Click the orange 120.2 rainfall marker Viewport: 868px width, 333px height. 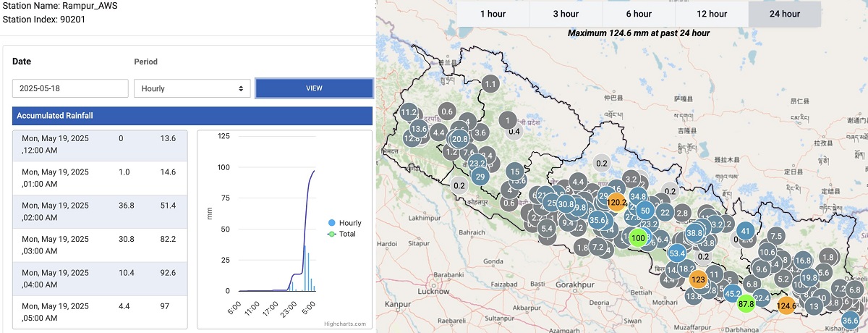(616, 202)
